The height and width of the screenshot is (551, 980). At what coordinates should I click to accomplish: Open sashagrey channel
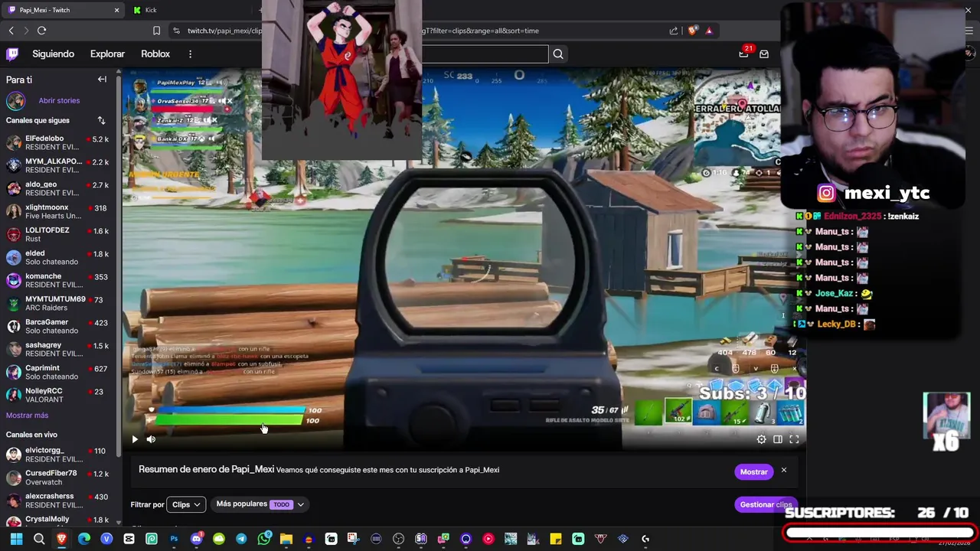(57, 350)
